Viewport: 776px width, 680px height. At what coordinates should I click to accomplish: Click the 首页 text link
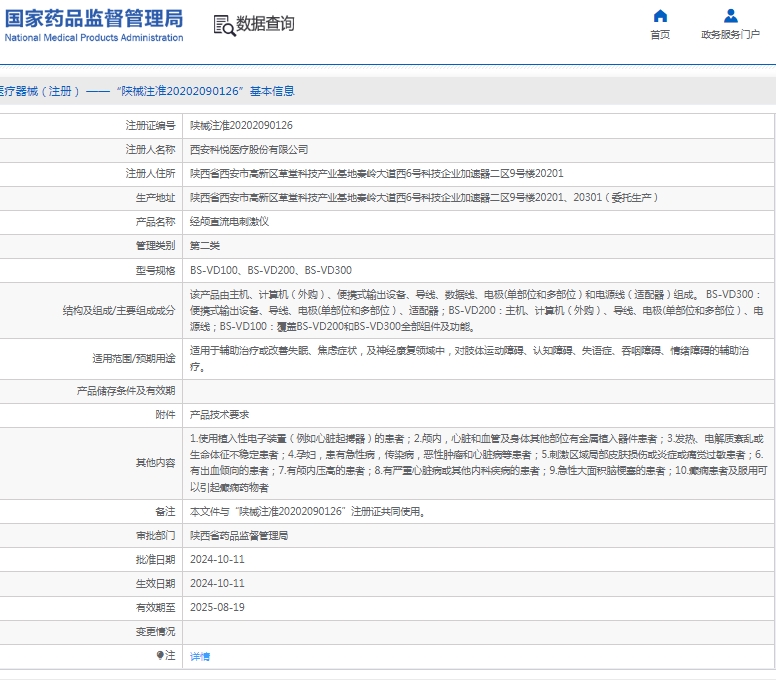coord(660,35)
